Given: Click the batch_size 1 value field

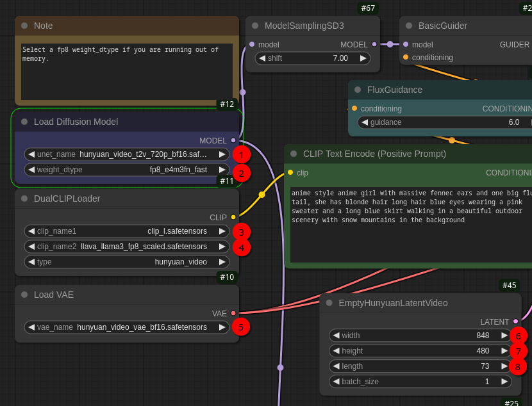Looking at the screenshot, I should [x=420, y=382].
